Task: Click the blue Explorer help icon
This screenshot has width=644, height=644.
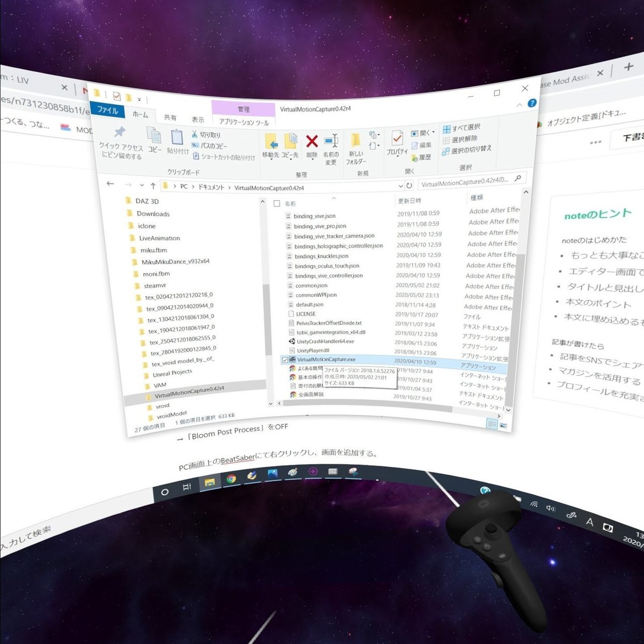Action: (532, 103)
